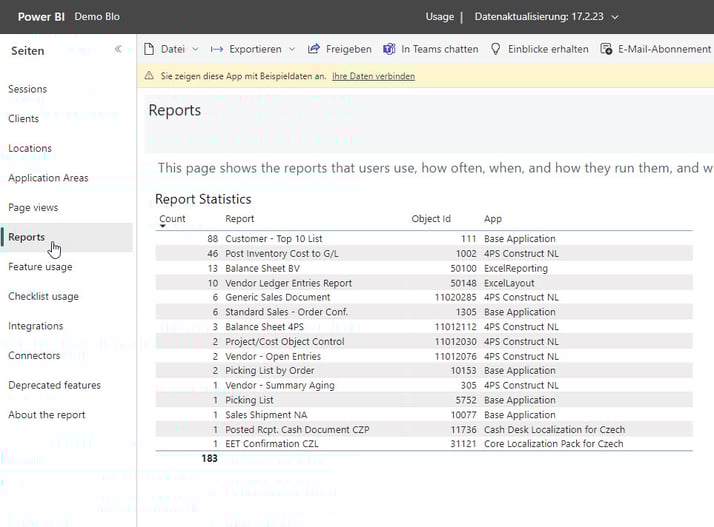Viewport: 714px width, 527px height.
Task: Expand the Datei dropdown chevron
Action: click(x=195, y=49)
